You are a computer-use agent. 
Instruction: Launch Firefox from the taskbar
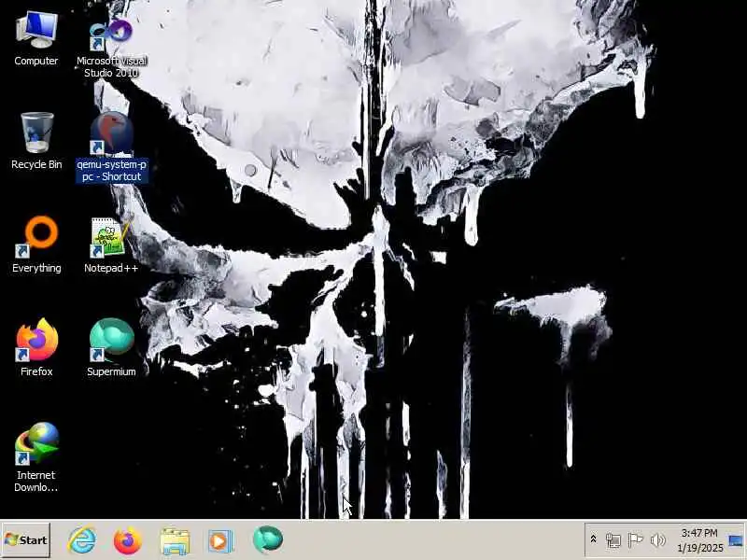(x=128, y=540)
